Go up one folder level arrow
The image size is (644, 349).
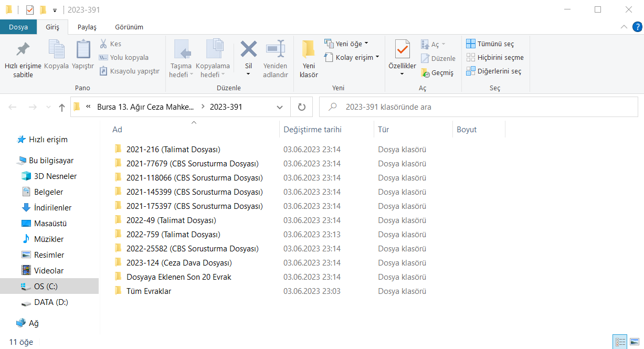62,107
